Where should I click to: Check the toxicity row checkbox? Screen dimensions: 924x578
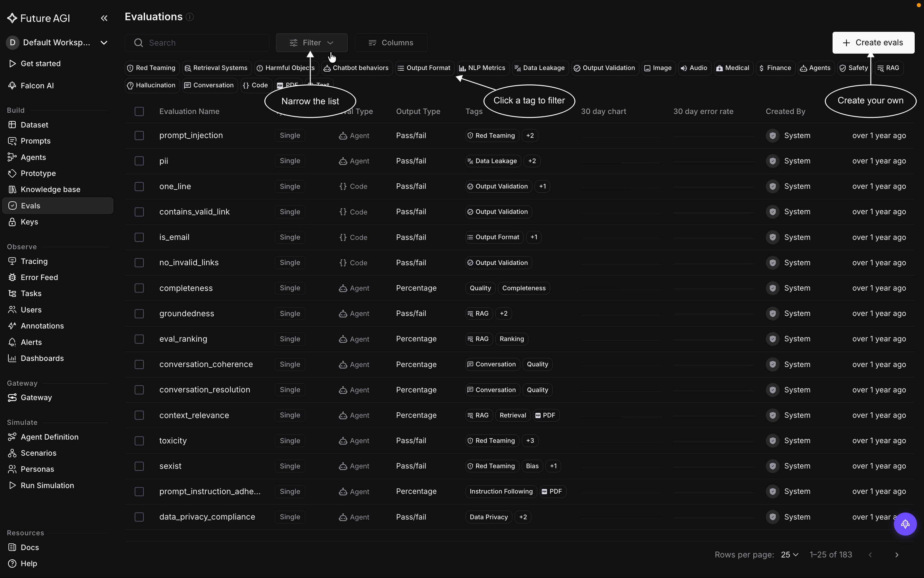click(x=139, y=440)
